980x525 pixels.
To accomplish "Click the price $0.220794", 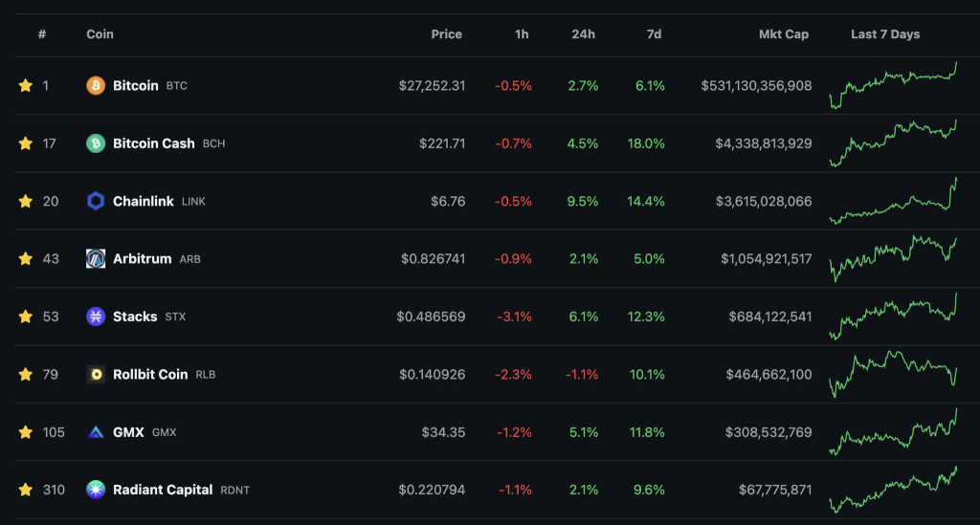I will coord(432,490).
